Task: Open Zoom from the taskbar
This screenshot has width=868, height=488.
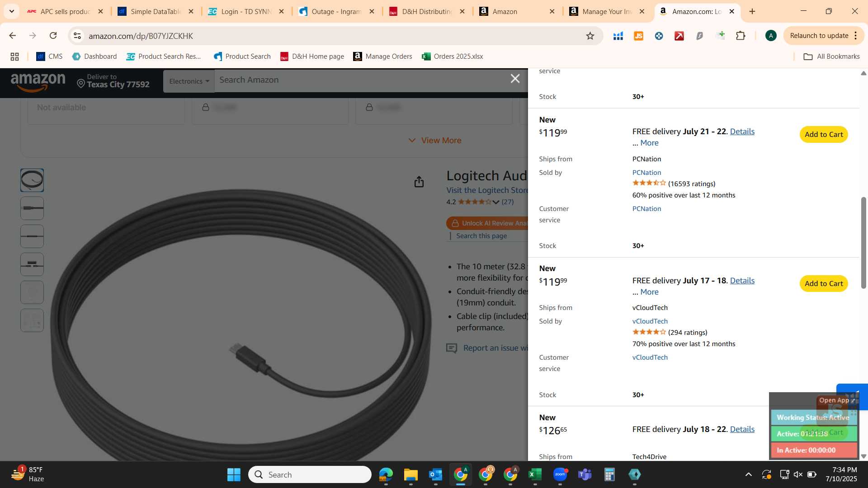Action: click(560, 474)
